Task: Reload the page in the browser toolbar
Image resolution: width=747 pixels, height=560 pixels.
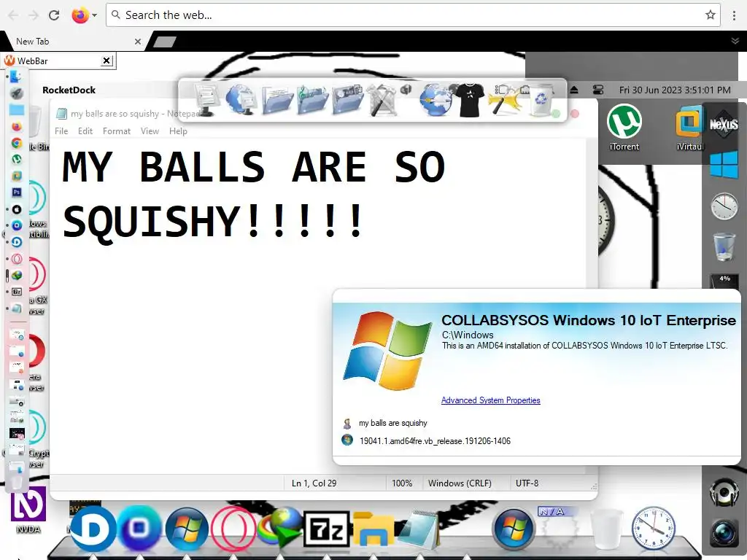Action: tap(54, 15)
